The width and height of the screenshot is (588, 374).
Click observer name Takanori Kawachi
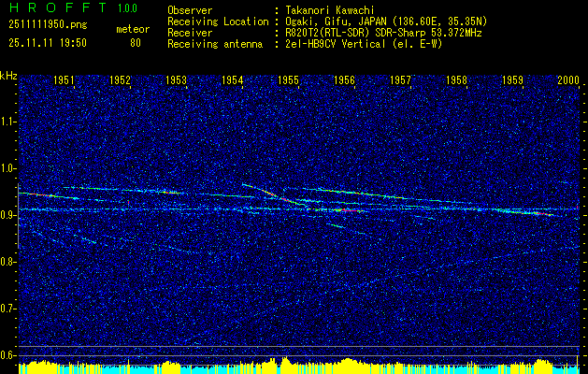[x=329, y=10]
